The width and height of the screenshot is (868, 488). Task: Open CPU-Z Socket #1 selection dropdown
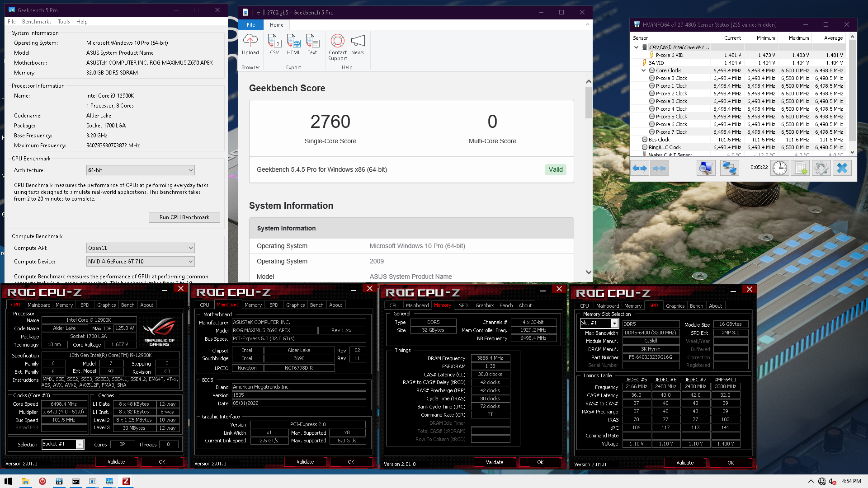click(63, 444)
